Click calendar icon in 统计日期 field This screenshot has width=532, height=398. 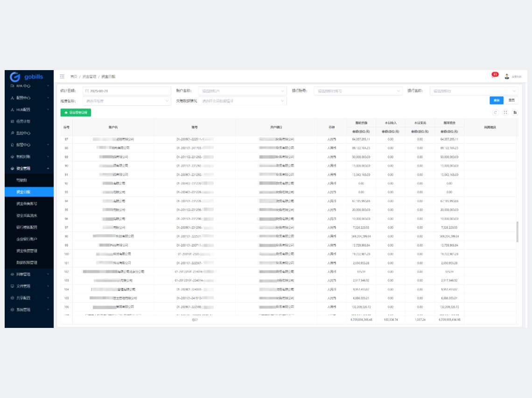(87, 91)
